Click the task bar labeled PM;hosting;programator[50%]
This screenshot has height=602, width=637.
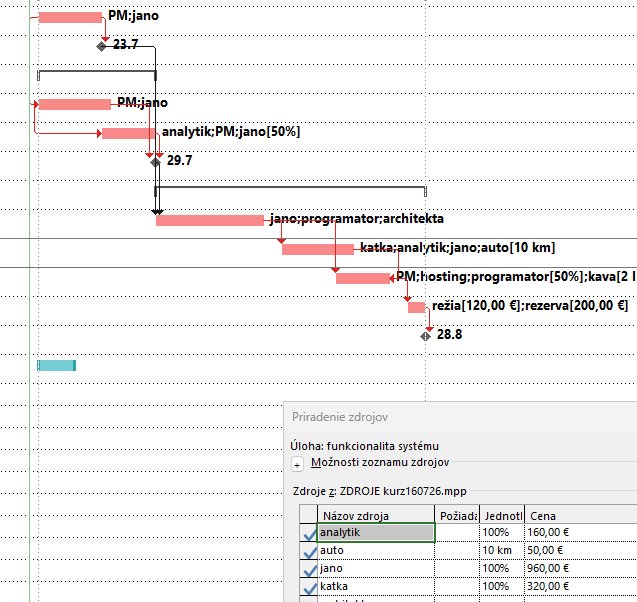click(363, 278)
